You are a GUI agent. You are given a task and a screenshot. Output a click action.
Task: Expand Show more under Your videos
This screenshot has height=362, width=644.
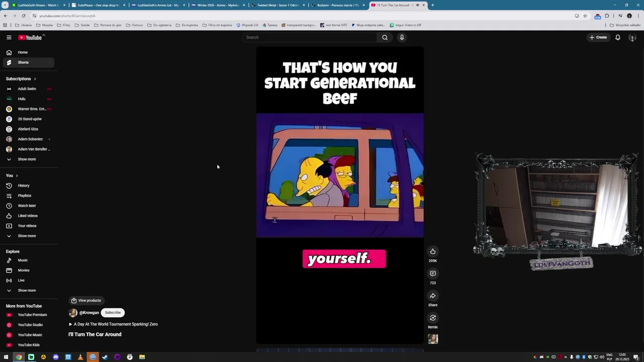[29, 236]
